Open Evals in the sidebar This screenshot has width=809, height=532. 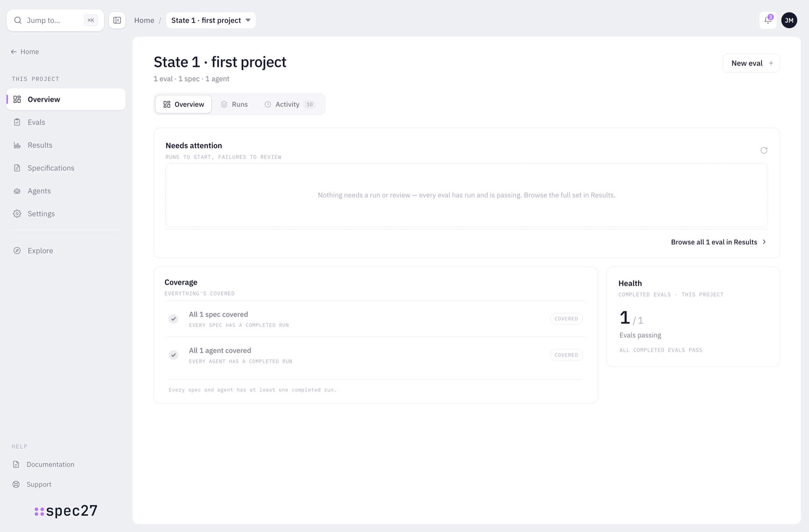66,122
